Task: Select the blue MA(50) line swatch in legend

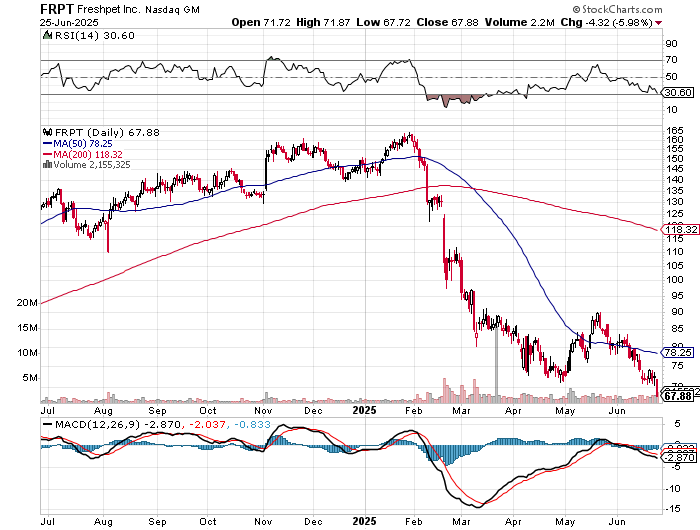Action: point(47,144)
